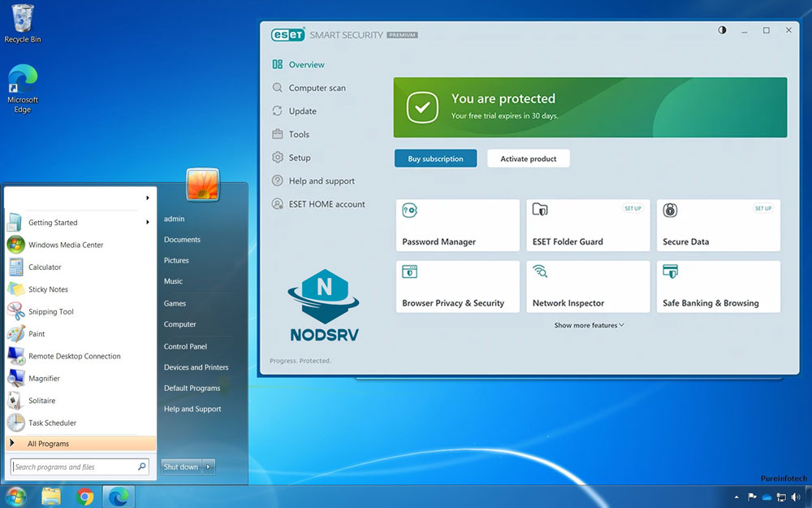Open Snipping Tool from Start menu
The width and height of the screenshot is (812, 508).
50,311
